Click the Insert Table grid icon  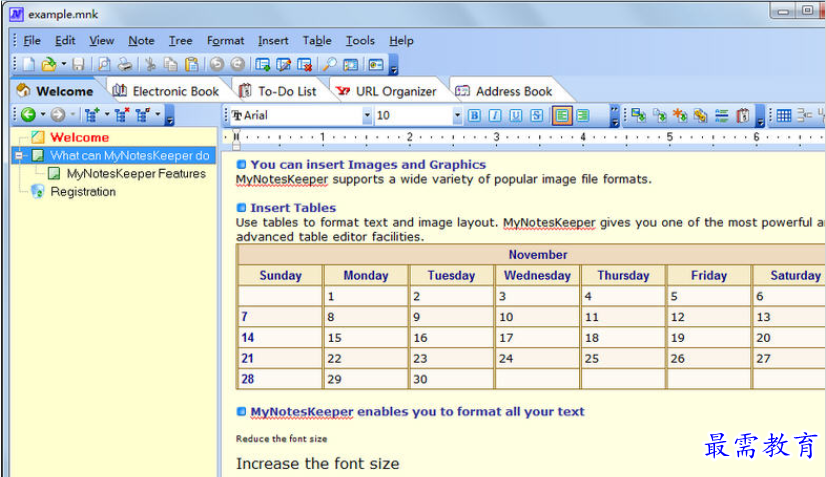783,115
